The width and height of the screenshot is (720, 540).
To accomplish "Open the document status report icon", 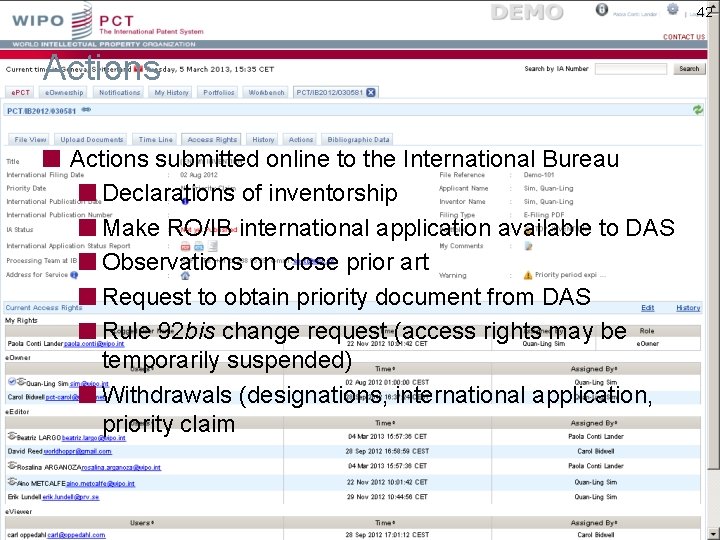I will pos(212,247).
